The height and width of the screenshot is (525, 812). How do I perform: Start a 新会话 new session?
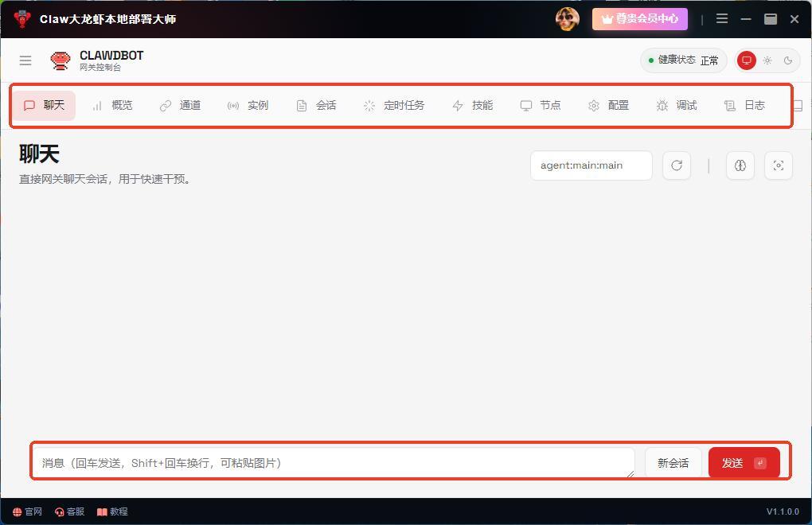click(673, 463)
